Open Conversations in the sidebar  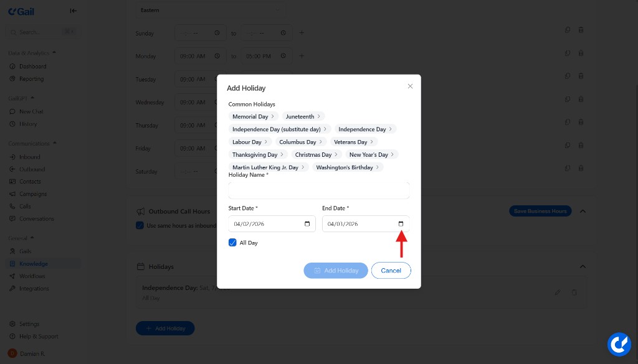(x=37, y=218)
